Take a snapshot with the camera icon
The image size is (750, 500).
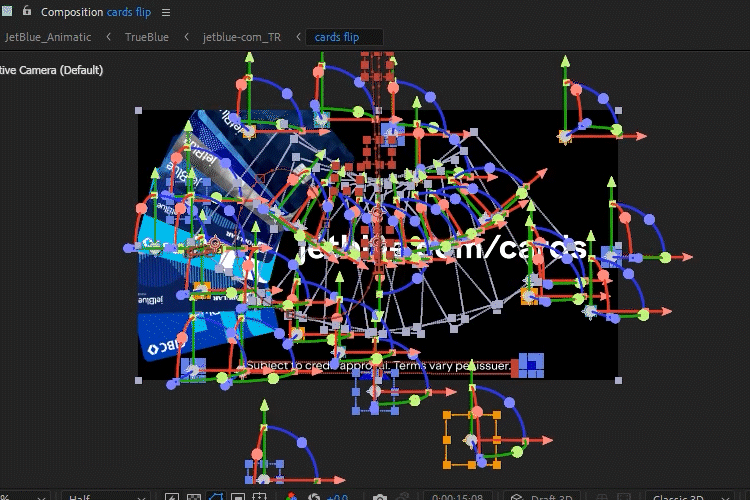tap(380, 498)
